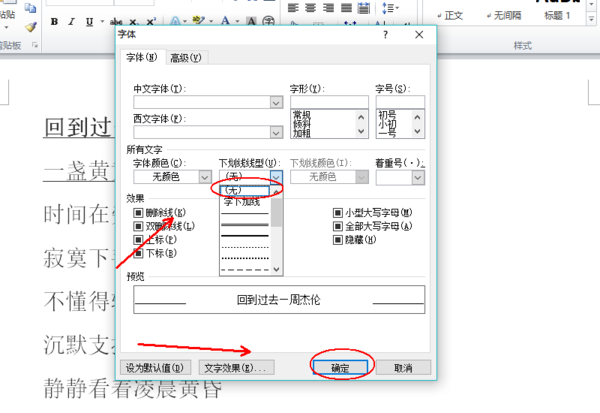Image resolution: width=600 pixels, height=413 pixels.
Task: Toggle the 双删除线 double strikethrough checkbox
Action: [138, 226]
